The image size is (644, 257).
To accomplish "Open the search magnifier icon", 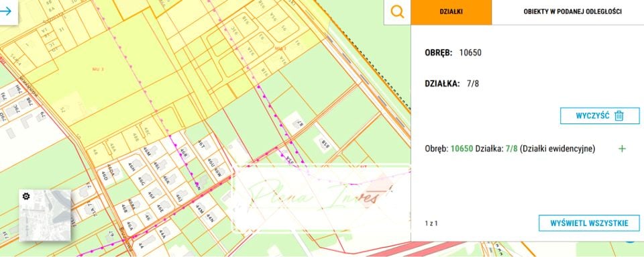I will tap(397, 12).
